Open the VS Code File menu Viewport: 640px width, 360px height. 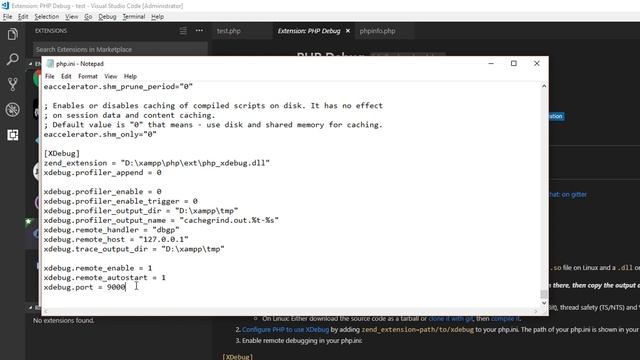7,17
